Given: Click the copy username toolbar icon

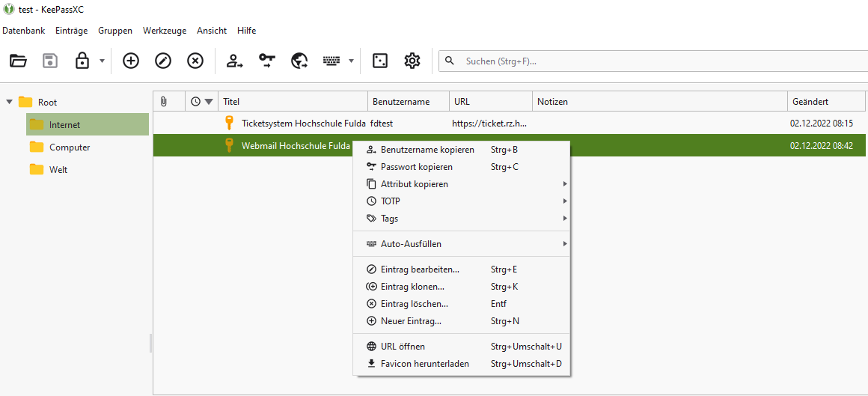Looking at the screenshot, I should (235, 61).
